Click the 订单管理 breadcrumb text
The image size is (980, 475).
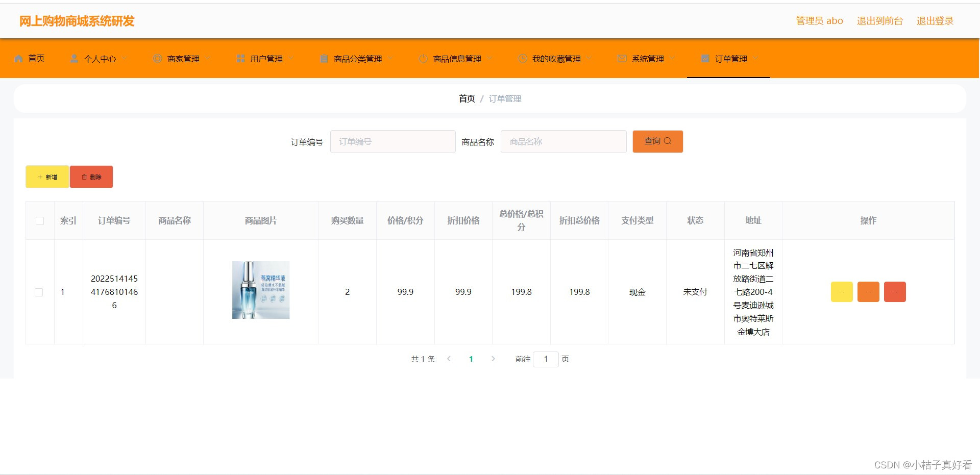pos(505,98)
